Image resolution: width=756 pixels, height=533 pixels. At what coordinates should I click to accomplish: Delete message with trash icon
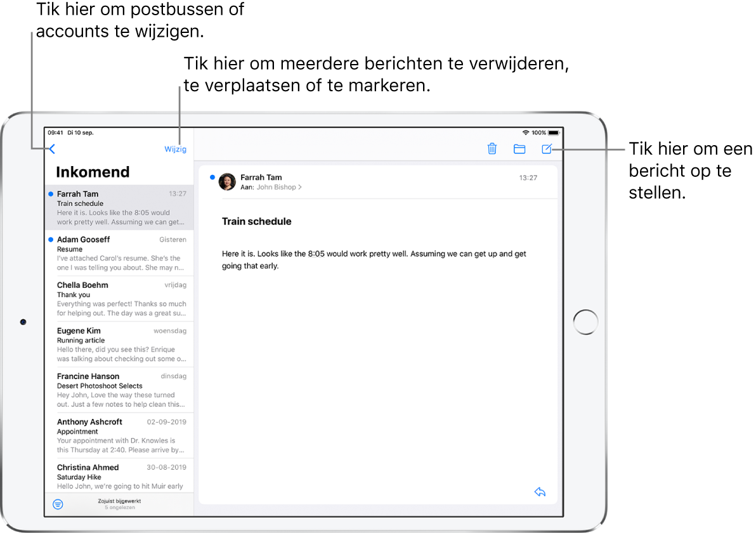tap(492, 149)
